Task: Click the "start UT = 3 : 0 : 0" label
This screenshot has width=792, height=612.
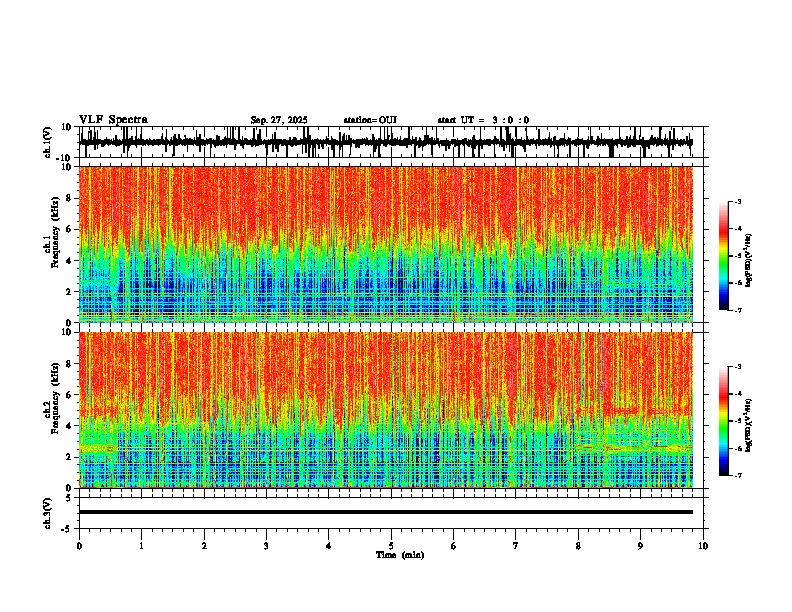Action: pyautogui.click(x=483, y=120)
